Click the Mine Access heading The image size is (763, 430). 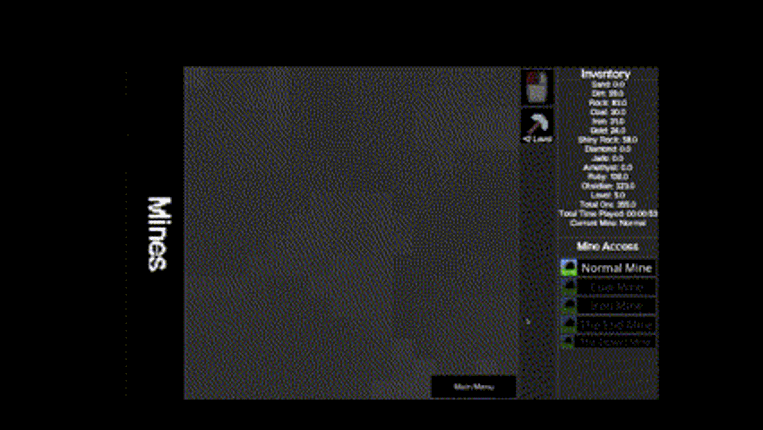coord(607,246)
